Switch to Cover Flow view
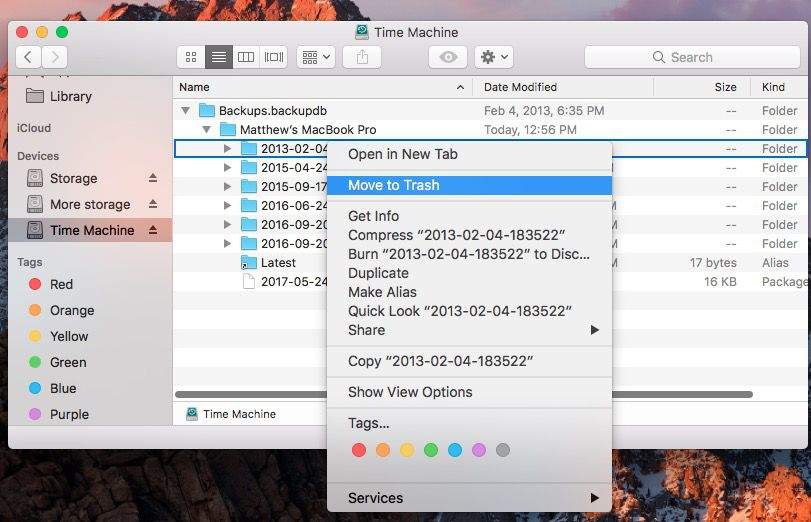 click(274, 57)
